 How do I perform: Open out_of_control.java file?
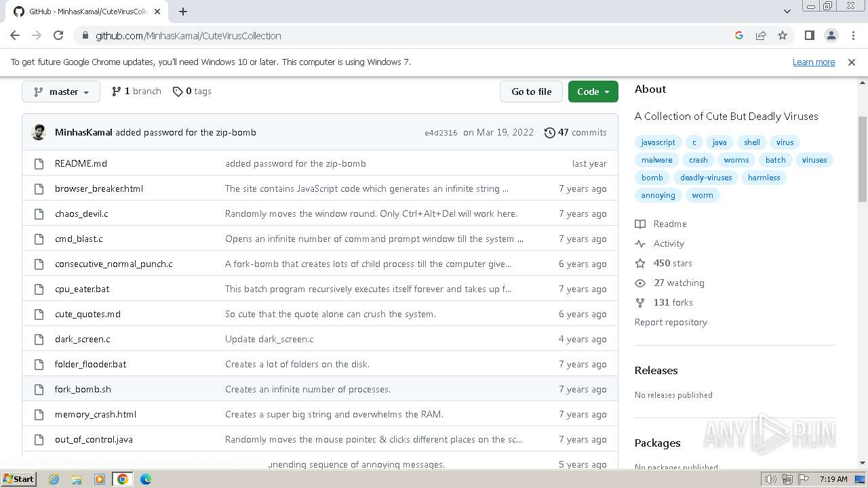pos(94,439)
